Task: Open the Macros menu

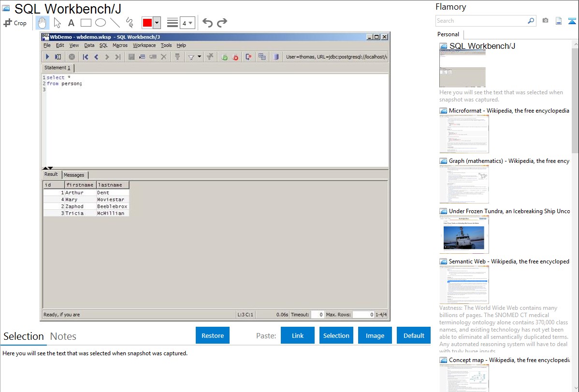Action: [x=120, y=45]
